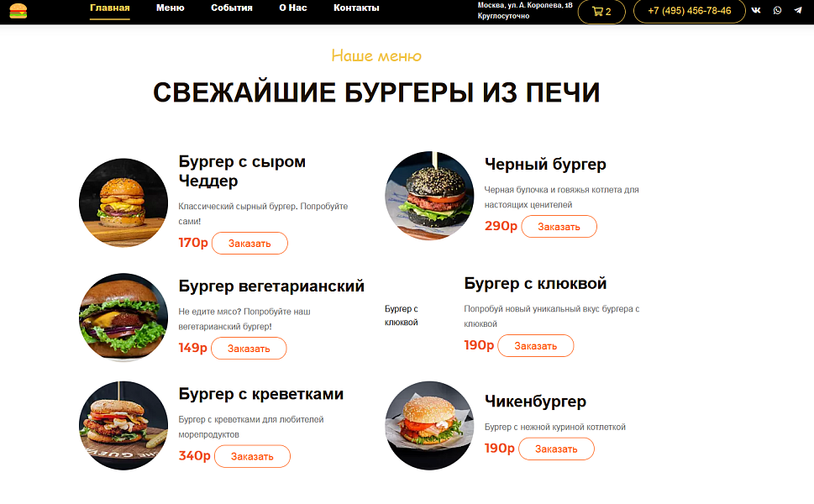Open the VK social media page
This screenshot has height=504, width=814.
tap(756, 9)
